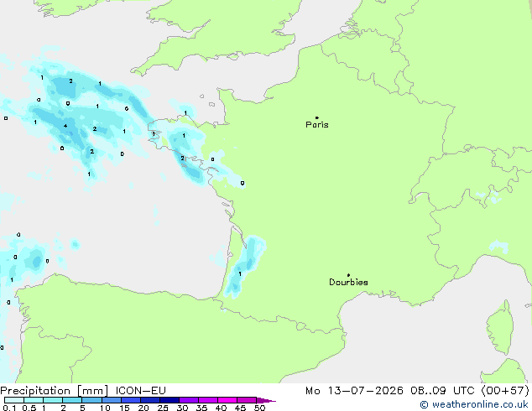Click the Mo 13-07-2026 08..09 UTC timestamp

tap(391, 391)
